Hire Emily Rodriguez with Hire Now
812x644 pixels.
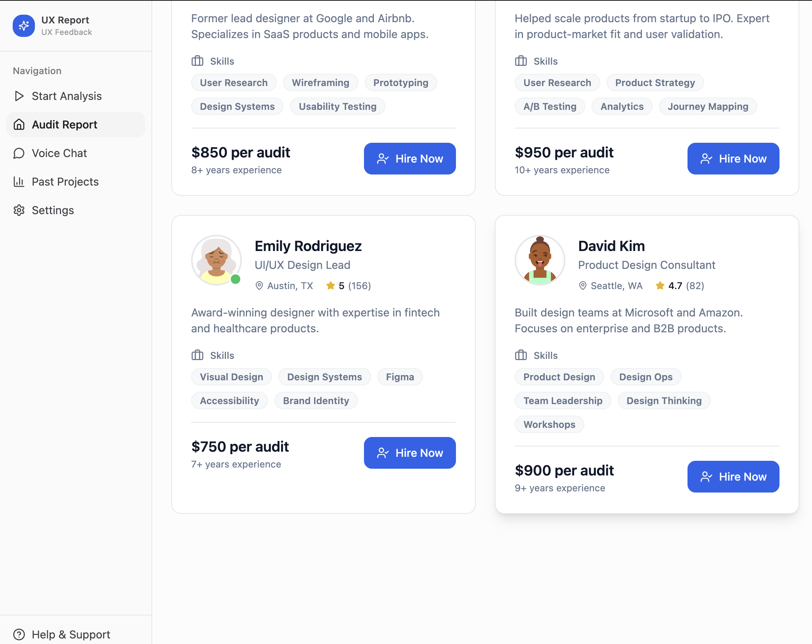pos(410,453)
